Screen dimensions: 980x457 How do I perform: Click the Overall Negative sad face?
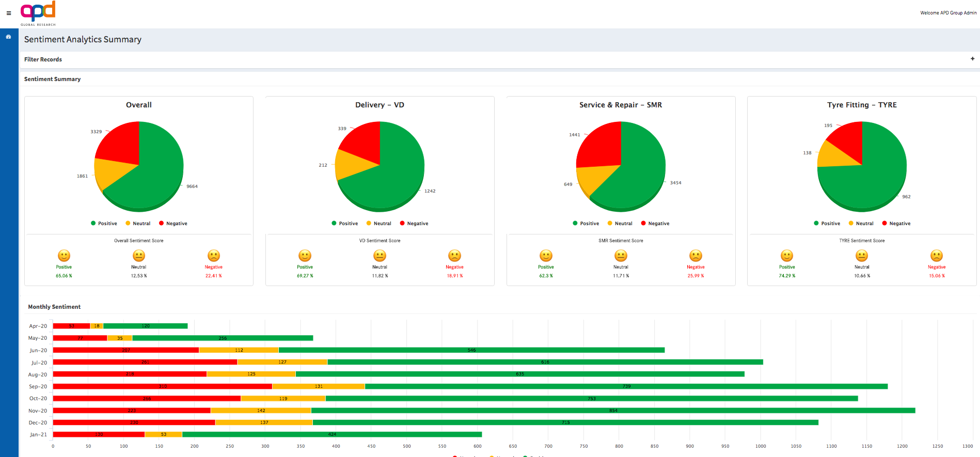click(214, 256)
